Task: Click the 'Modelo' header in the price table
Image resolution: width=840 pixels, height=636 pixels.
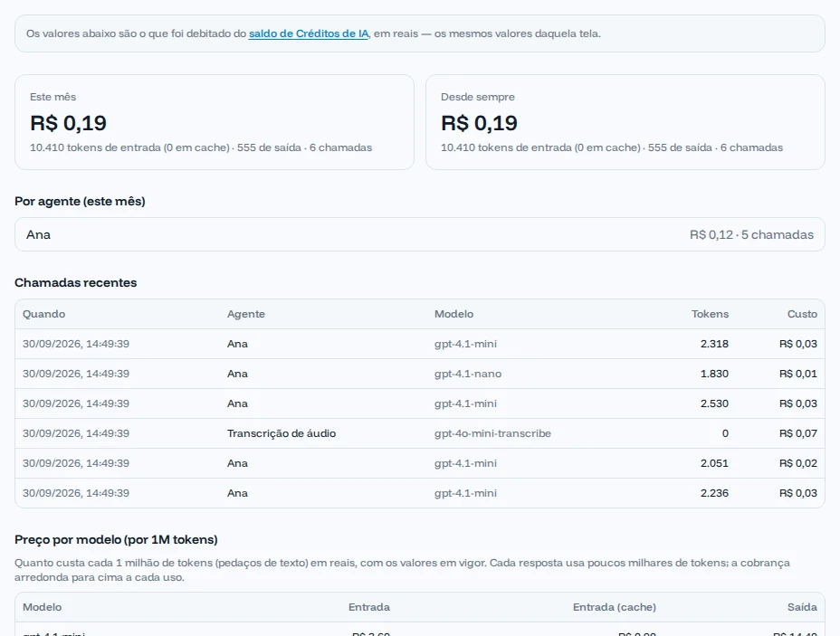Action: coord(43,607)
